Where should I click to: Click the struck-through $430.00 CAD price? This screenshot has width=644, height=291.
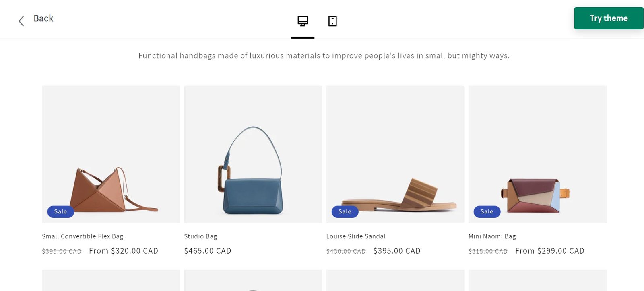(345, 250)
